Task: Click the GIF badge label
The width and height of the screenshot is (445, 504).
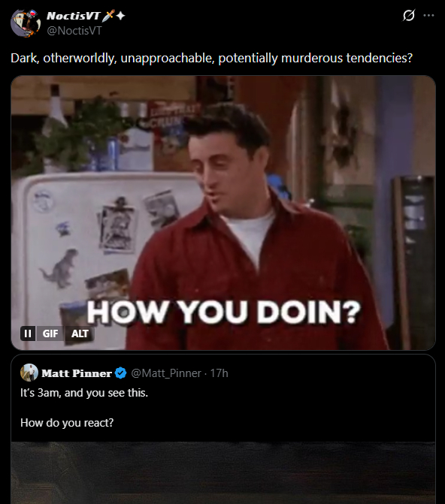Action: click(x=50, y=333)
